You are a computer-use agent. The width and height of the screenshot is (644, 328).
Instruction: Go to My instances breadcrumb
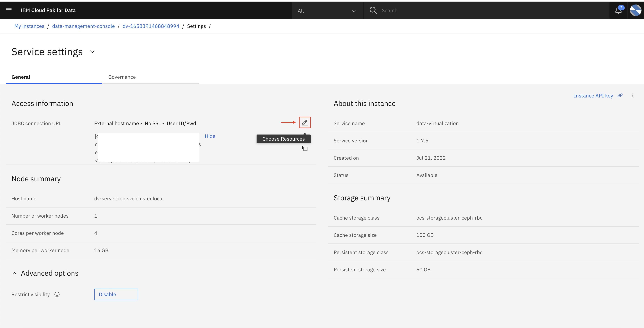point(29,26)
